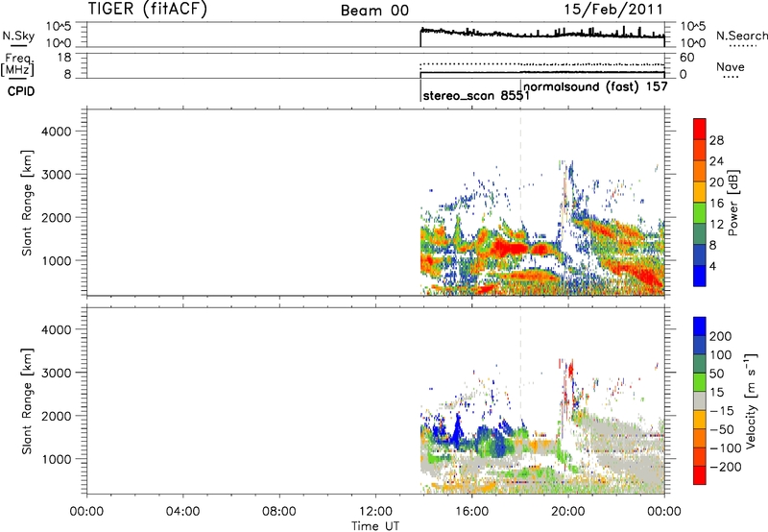This screenshot has width=768, height=532.
Task: Pick the bottom blue Power colorbar segment
Action: tap(700, 276)
